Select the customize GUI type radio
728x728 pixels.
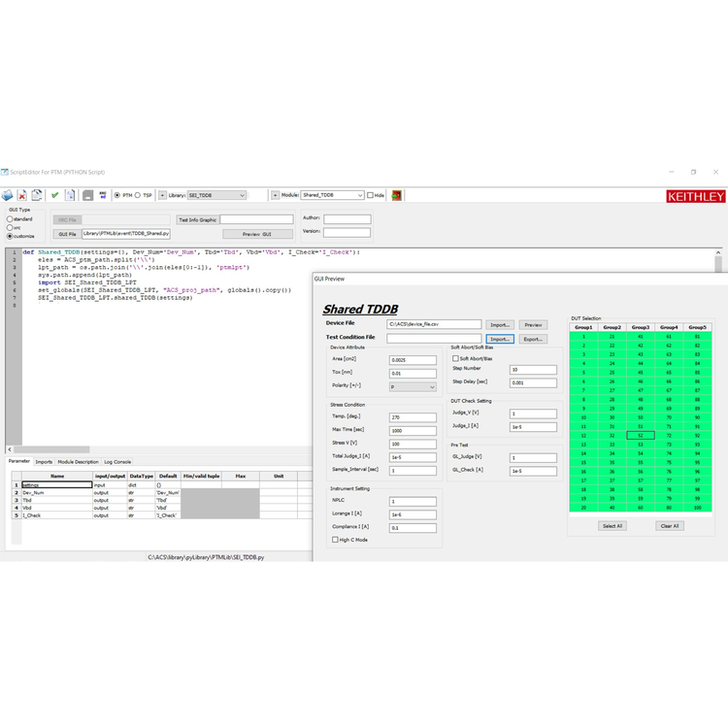point(10,236)
